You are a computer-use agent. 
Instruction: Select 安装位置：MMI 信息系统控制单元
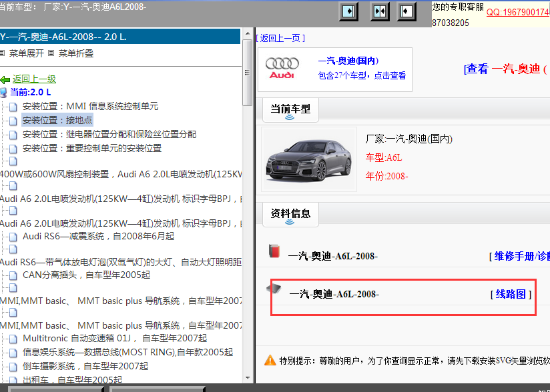[x=91, y=106]
